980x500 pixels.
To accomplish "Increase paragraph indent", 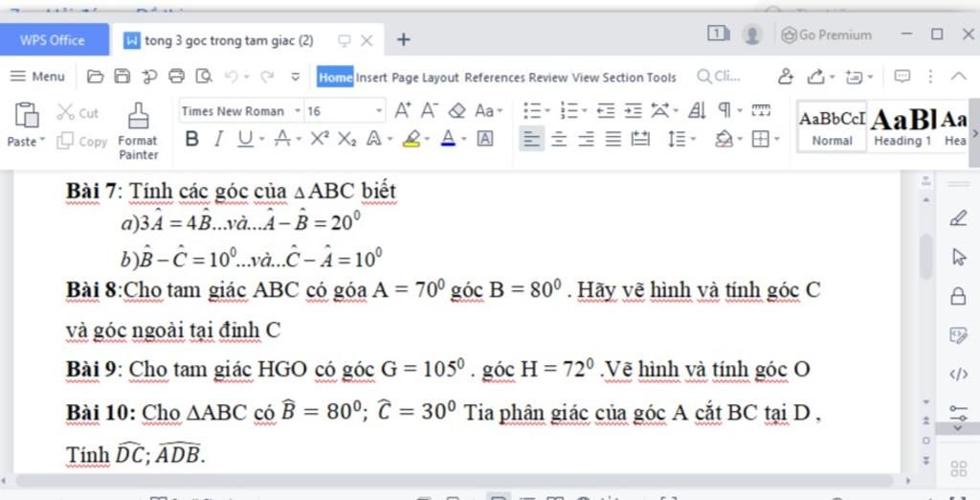I will click(x=633, y=111).
